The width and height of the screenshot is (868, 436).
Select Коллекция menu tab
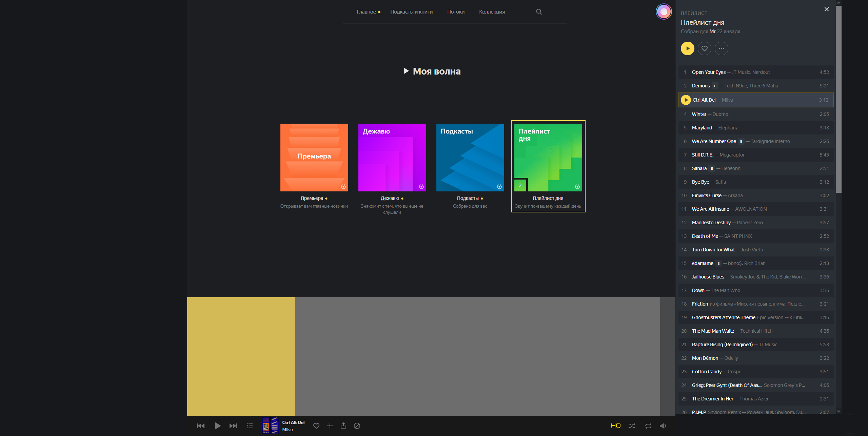(x=492, y=11)
